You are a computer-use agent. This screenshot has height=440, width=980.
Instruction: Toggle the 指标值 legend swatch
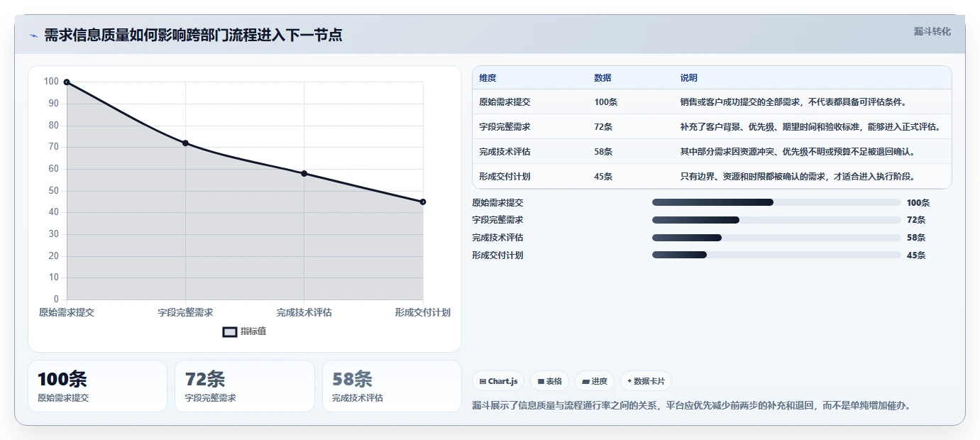click(230, 331)
